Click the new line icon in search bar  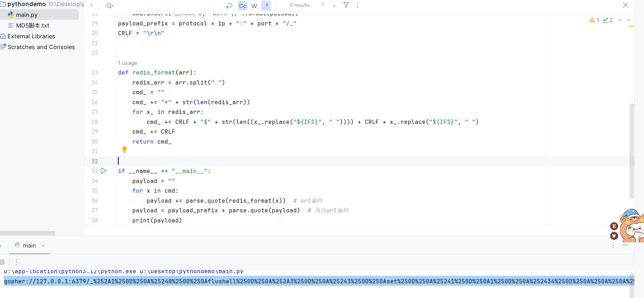pos(230,6)
